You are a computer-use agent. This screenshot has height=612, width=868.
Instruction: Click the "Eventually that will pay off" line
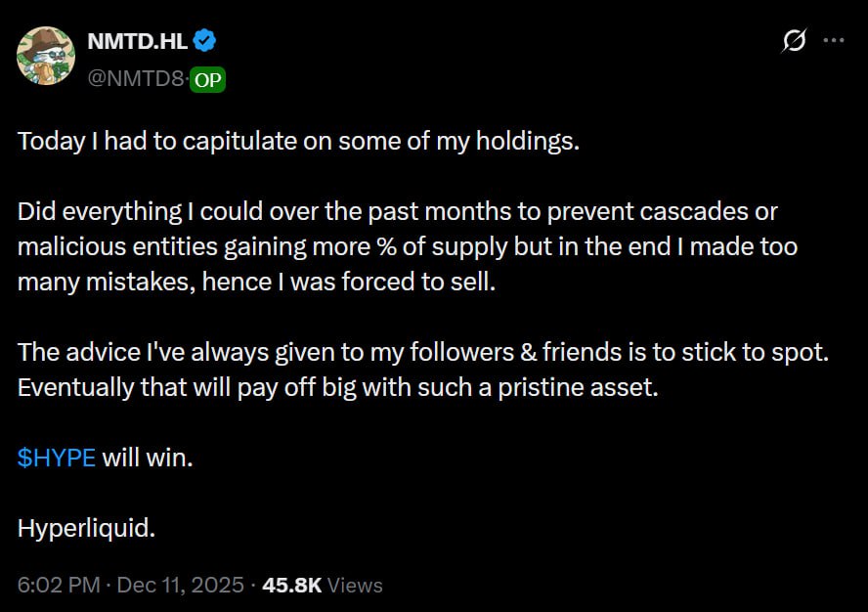tap(338, 387)
